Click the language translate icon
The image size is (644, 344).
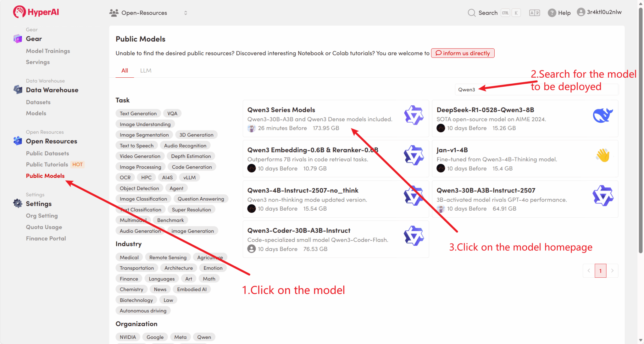tap(534, 13)
